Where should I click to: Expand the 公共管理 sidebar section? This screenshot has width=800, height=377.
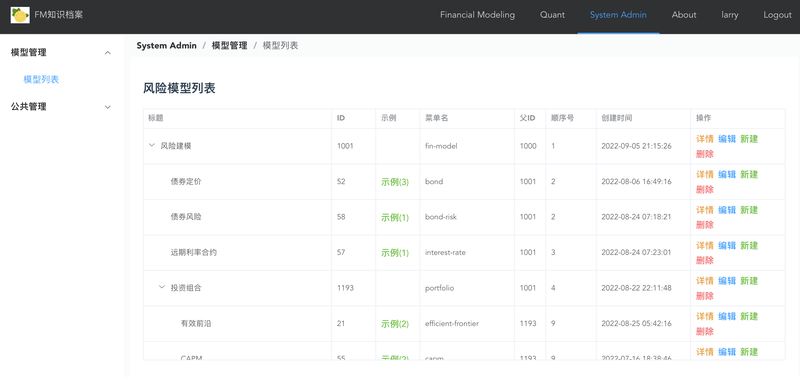108,107
